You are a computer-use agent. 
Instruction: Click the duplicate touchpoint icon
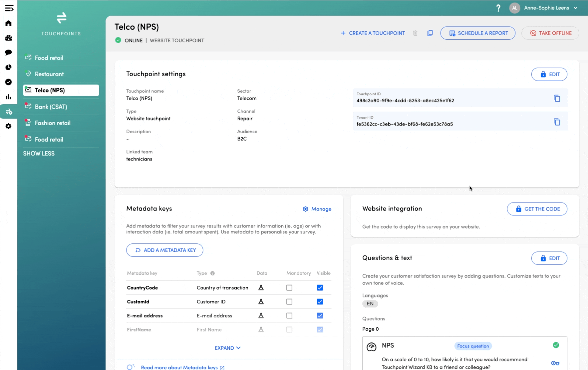pos(430,33)
